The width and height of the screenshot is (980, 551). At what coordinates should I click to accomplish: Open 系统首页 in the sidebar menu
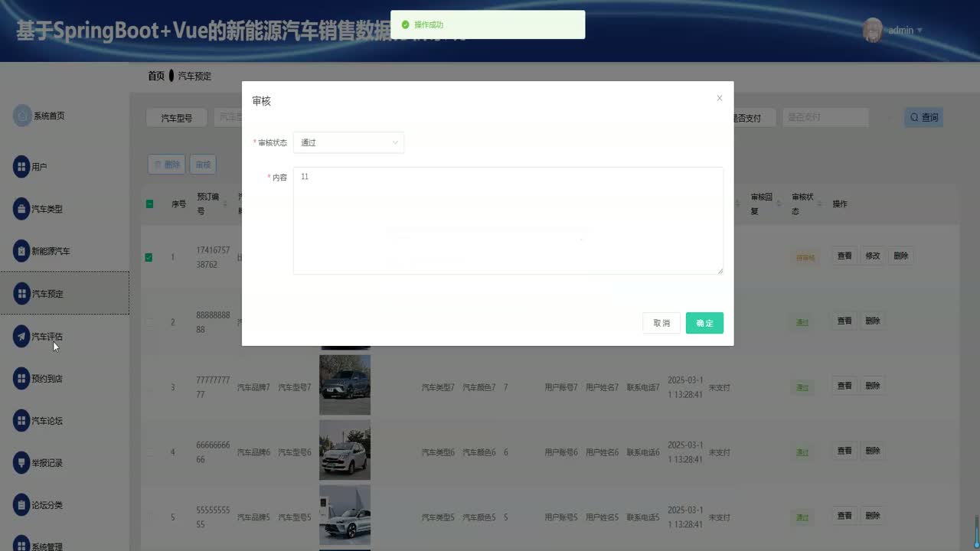49,116
